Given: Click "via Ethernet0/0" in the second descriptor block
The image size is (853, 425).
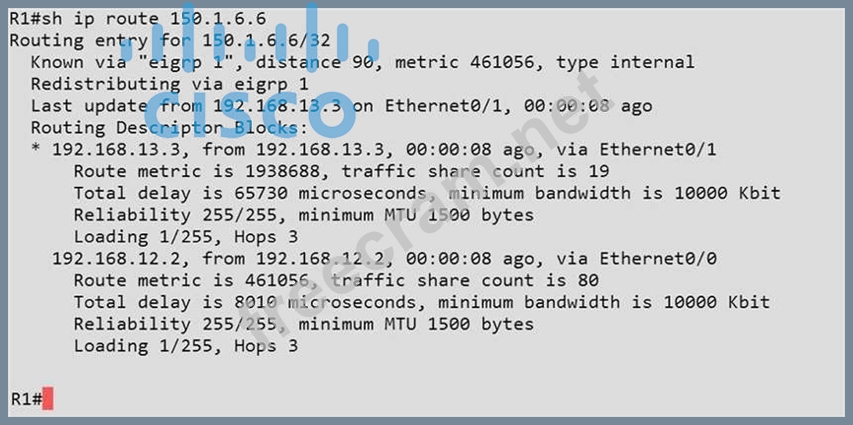Looking at the screenshot, I should 662,259.
